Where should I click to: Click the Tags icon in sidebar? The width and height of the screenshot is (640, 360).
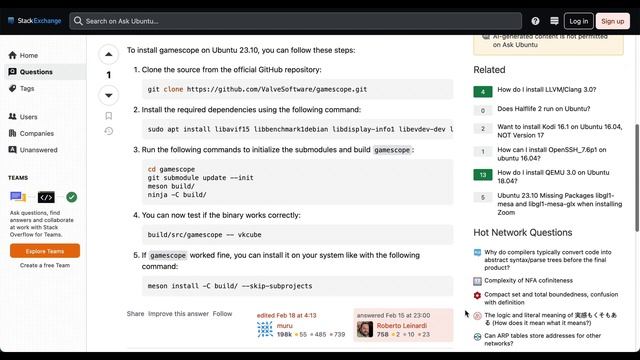pyautogui.click(x=13, y=88)
